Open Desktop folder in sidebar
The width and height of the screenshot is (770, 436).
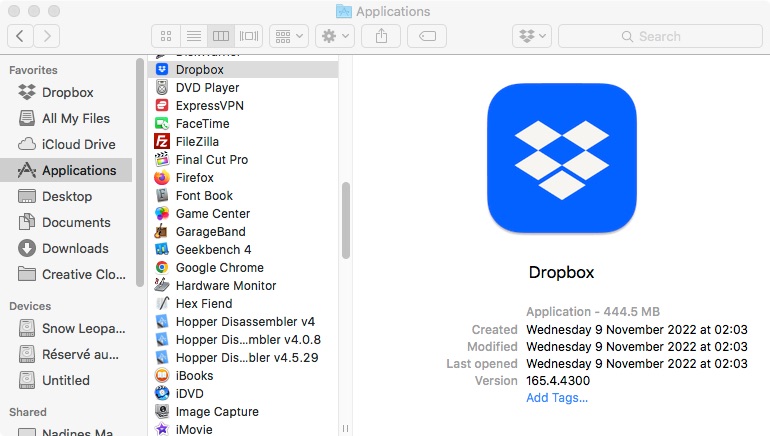[x=66, y=196]
